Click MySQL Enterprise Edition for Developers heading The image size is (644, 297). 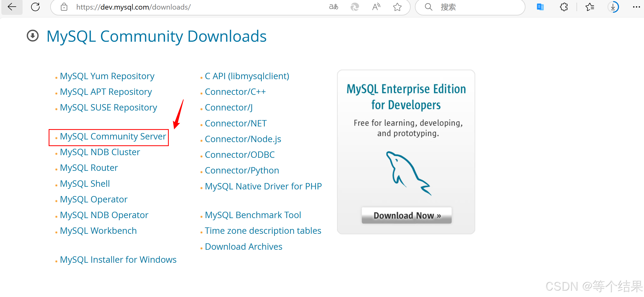point(406,97)
